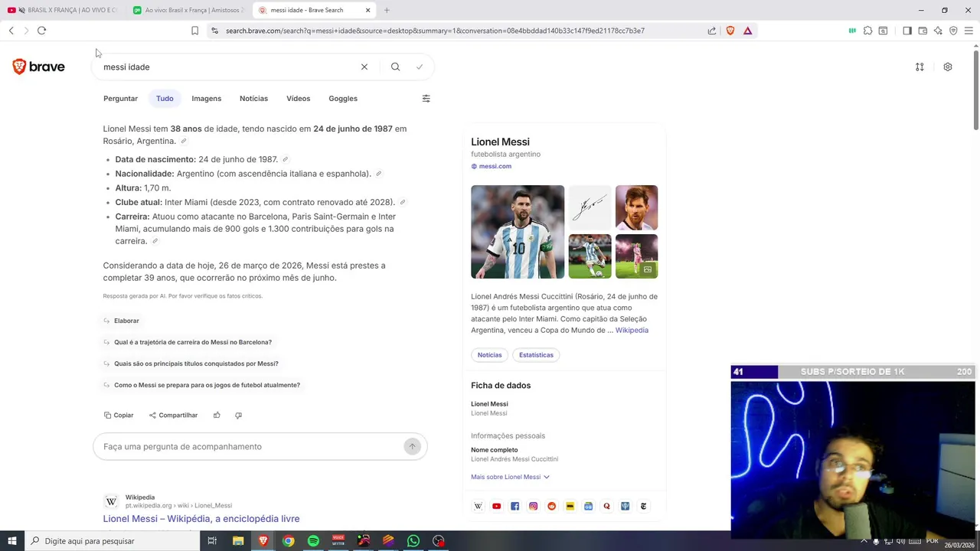The width and height of the screenshot is (980, 551).
Task: Click the Notícias chip in the infobox
Action: 490,355
